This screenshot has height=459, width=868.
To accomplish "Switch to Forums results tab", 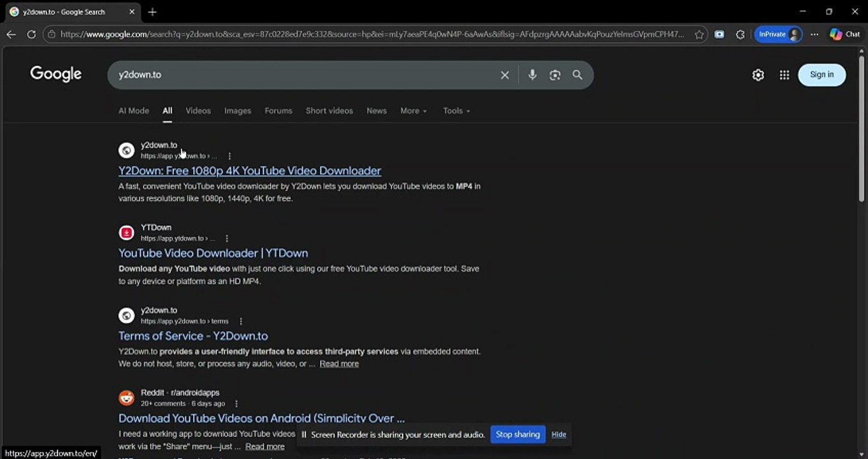I will click(278, 111).
